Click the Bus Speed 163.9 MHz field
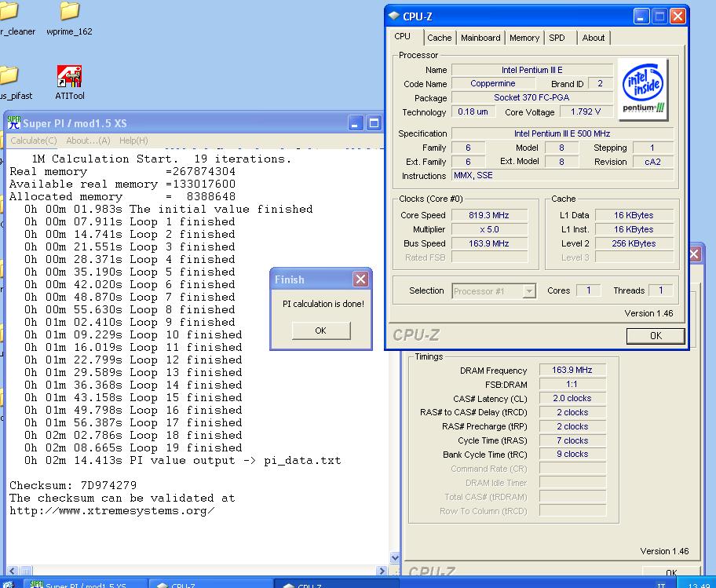 [489, 243]
